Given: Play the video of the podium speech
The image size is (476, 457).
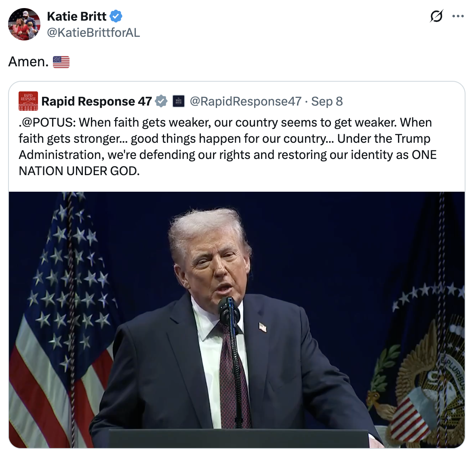Looking at the screenshot, I should [237, 319].
